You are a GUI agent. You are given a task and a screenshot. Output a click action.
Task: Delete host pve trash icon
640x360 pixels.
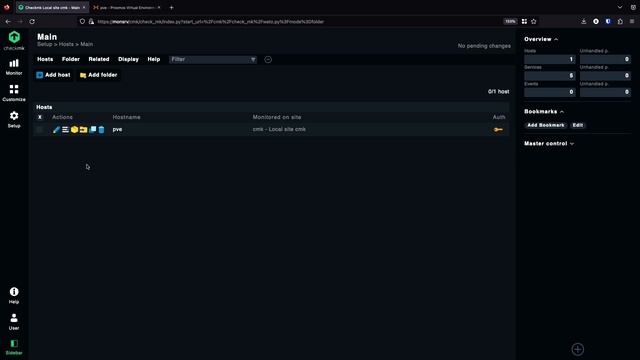click(x=101, y=129)
